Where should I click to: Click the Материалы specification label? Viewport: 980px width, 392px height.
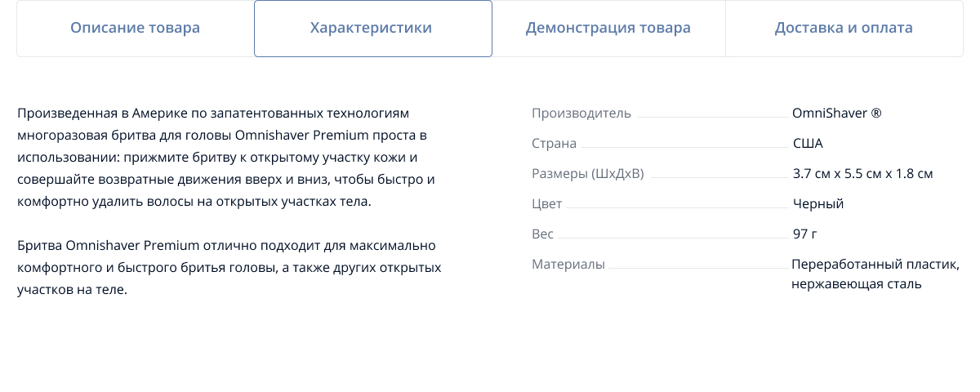(568, 264)
